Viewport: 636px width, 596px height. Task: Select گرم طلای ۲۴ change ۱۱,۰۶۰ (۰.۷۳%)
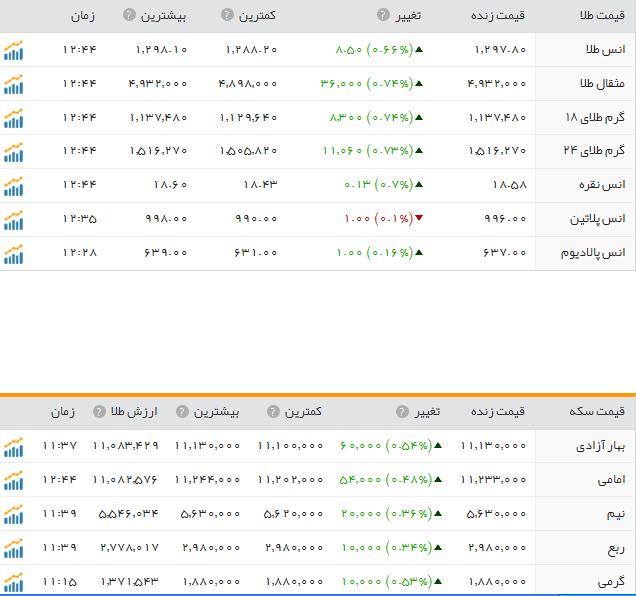pos(373,151)
